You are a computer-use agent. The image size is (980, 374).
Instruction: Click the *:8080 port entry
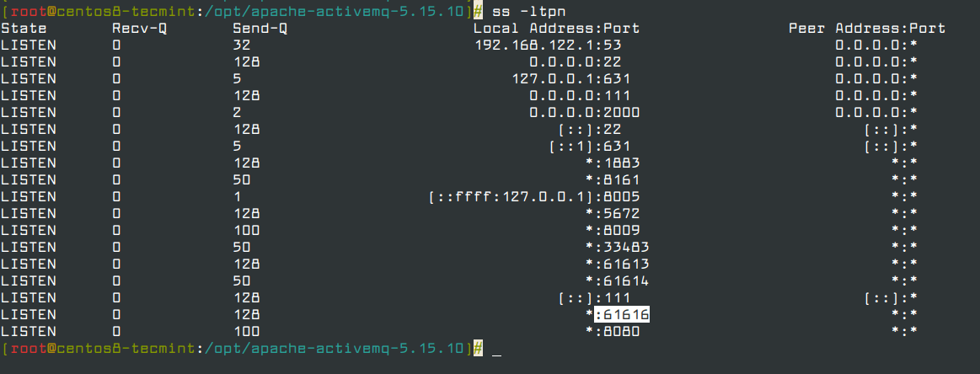coord(613,331)
